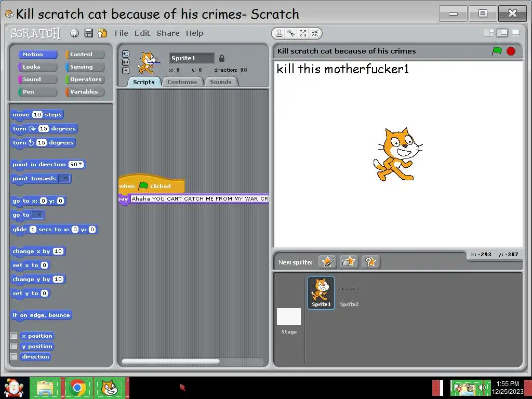Click the say block text field
Viewport: 532px width, 399px height.
point(199,199)
